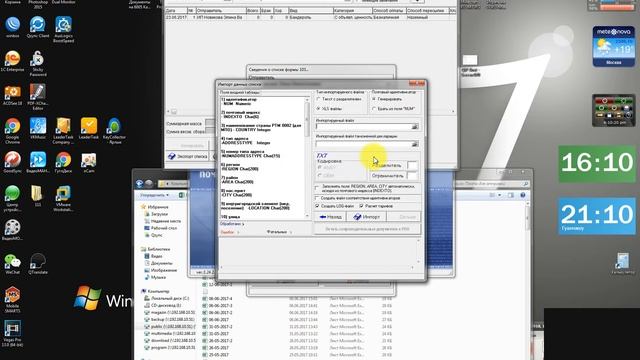Launch the LeaderTask checkmark shortcut
The width and height of the screenshot is (640, 360).
pyautogui.click(x=89, y=129)
